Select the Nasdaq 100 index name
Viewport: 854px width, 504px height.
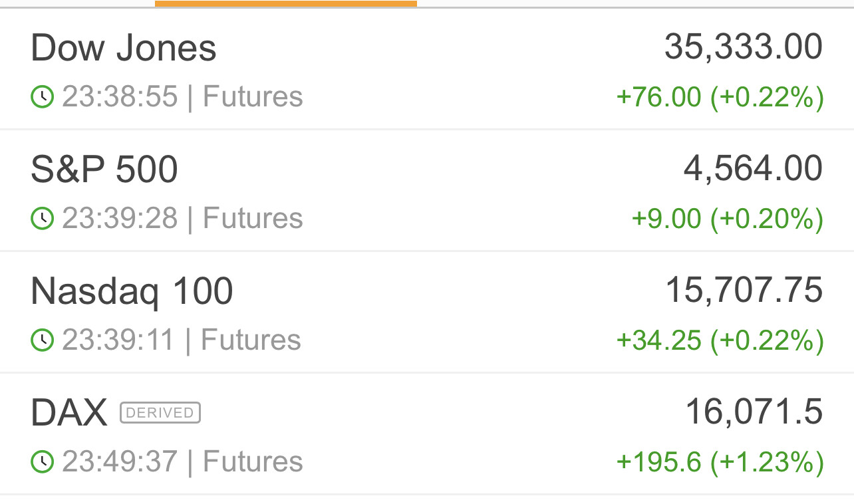[132, 292]
